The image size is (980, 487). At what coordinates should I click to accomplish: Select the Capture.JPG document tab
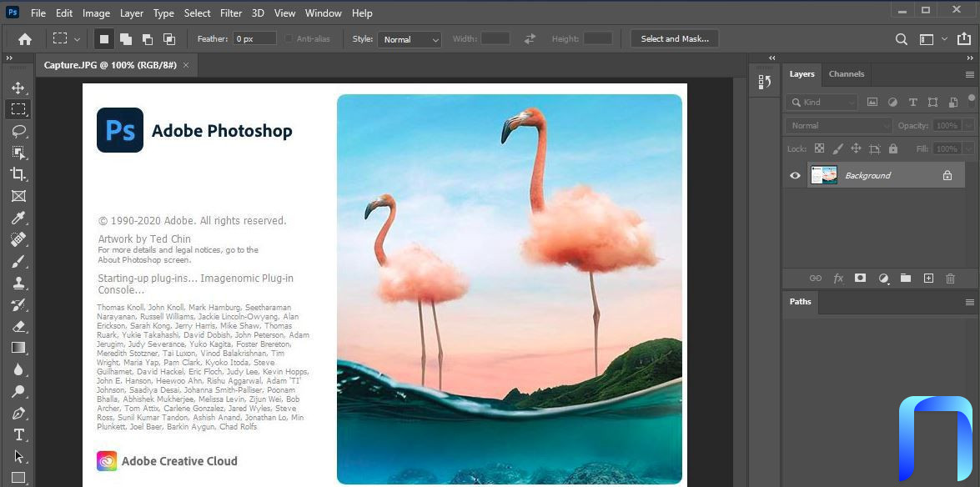[110, 65]
